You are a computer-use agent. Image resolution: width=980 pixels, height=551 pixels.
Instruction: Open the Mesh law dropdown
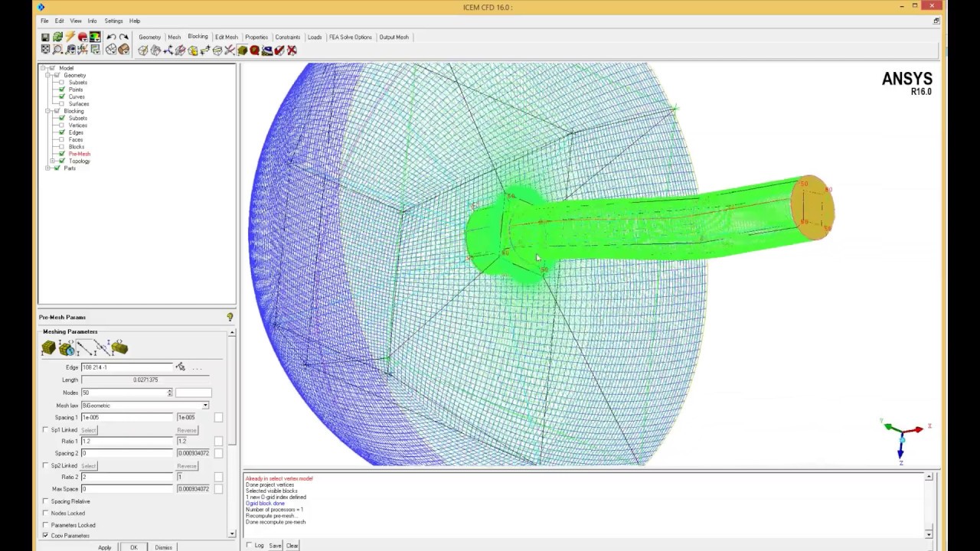[205, 405]
